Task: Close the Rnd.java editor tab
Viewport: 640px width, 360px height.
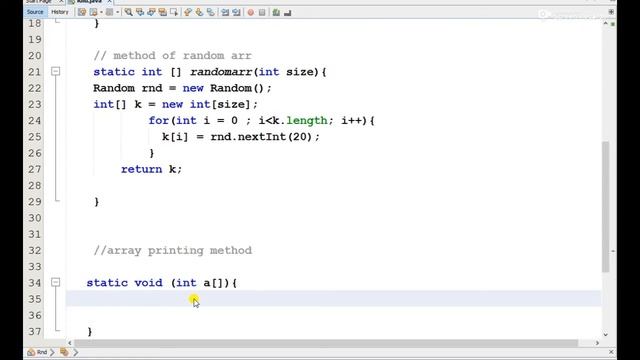Action: [109, 2]
